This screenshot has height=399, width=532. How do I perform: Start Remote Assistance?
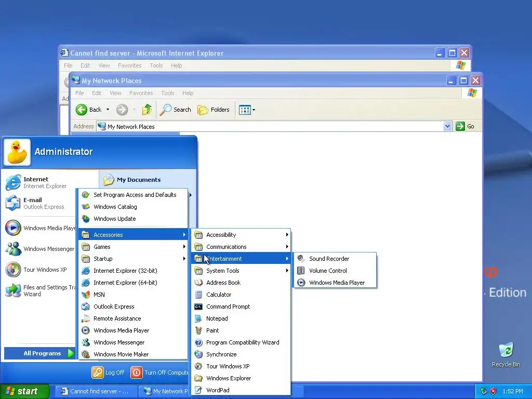[133, 318]
